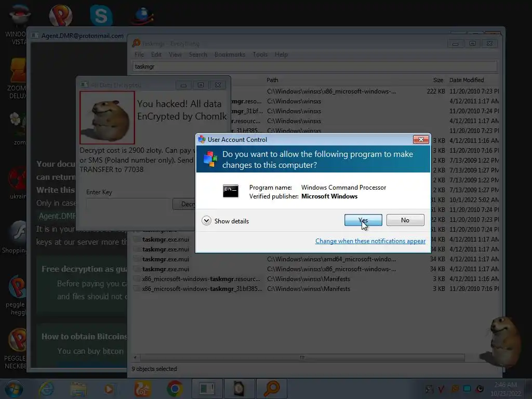Switch to the hamster app taskbar button

pos(239,389)
